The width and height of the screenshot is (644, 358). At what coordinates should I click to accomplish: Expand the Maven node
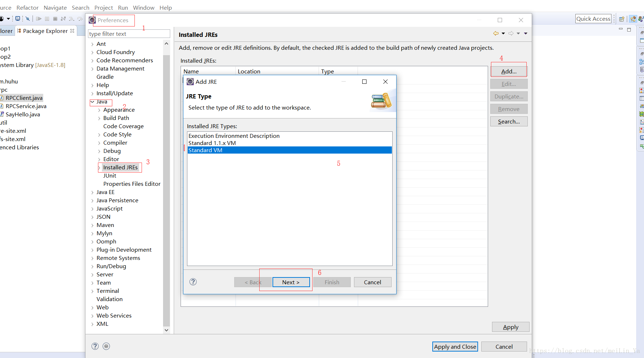pos(92,225)
